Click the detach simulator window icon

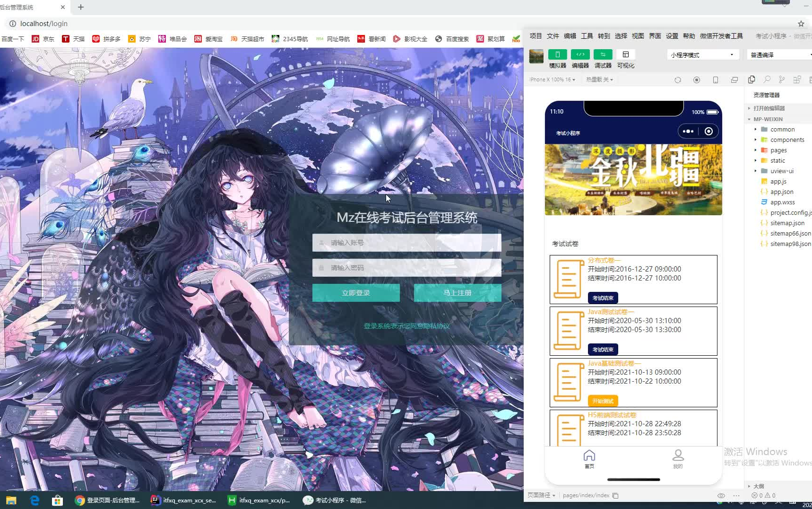point(734,80)
